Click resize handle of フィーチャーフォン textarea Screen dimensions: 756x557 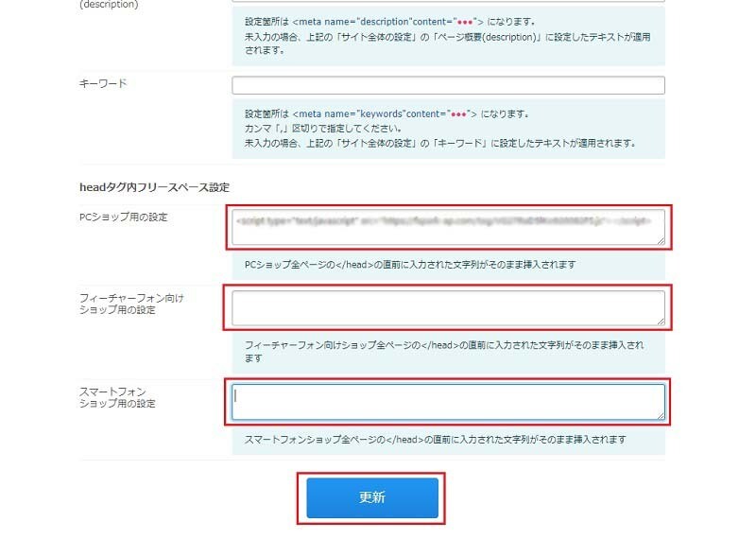click(661, 321)
